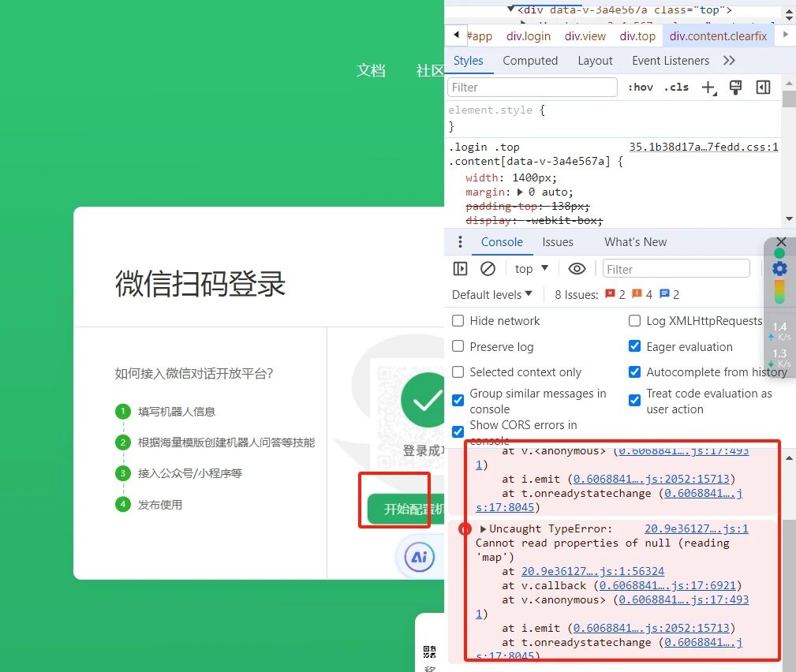Open the rendering emulation paintbrush icon

735,88
